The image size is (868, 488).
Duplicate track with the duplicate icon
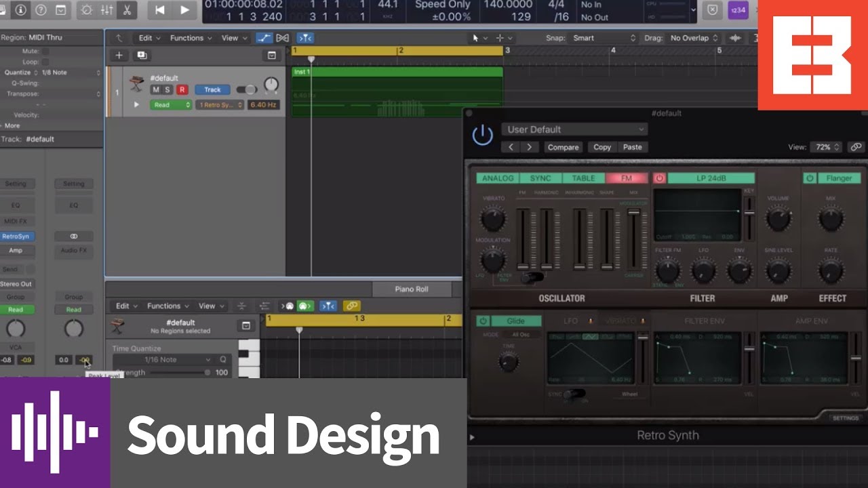pyautogui.click(x=142, y=56)
